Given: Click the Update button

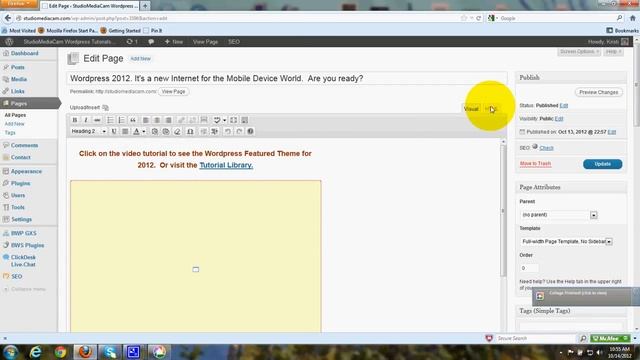Looking at the screenshot, I should tap(602, 164).
